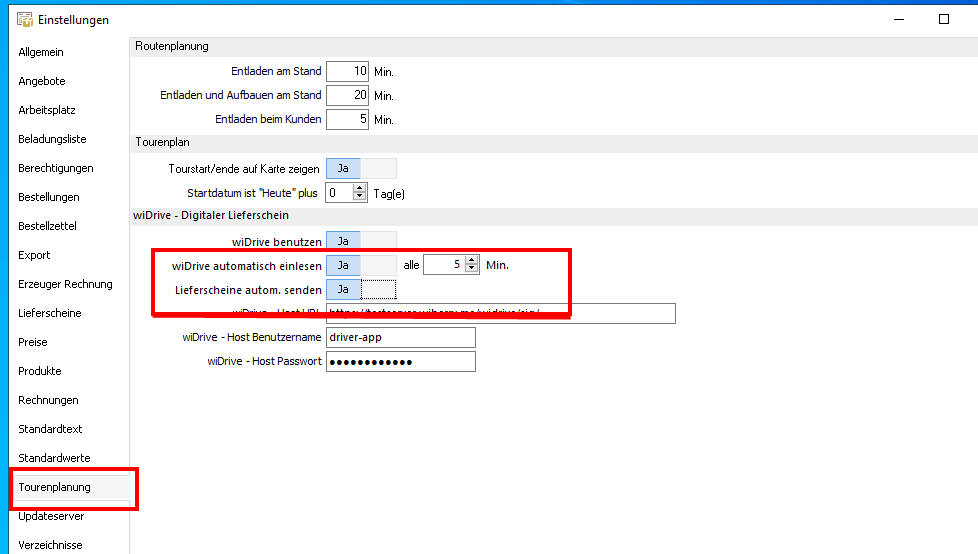Click the Einstellungen window title icon

pyautogui.click(x=25, y=20)
